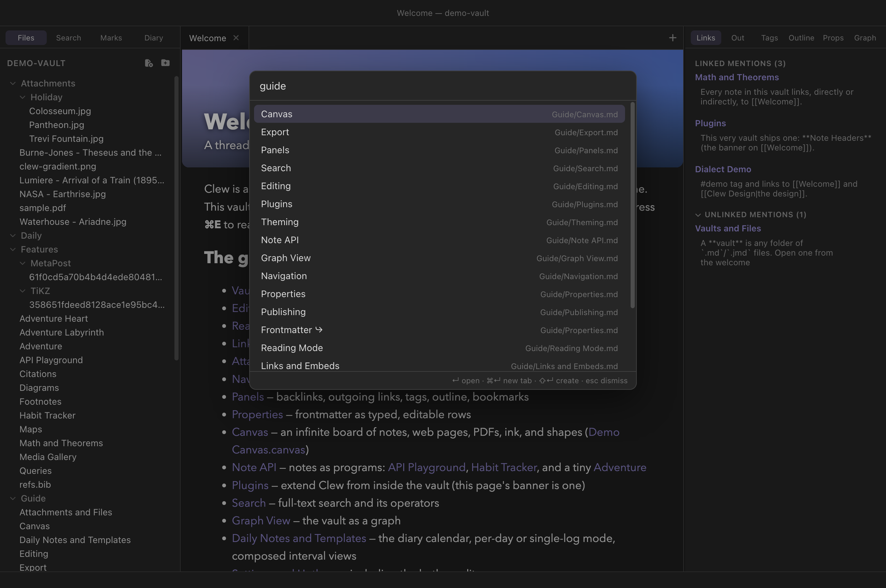Select the Export result Guide/Export.md
886x588 pixels.
tap(440, 132)
